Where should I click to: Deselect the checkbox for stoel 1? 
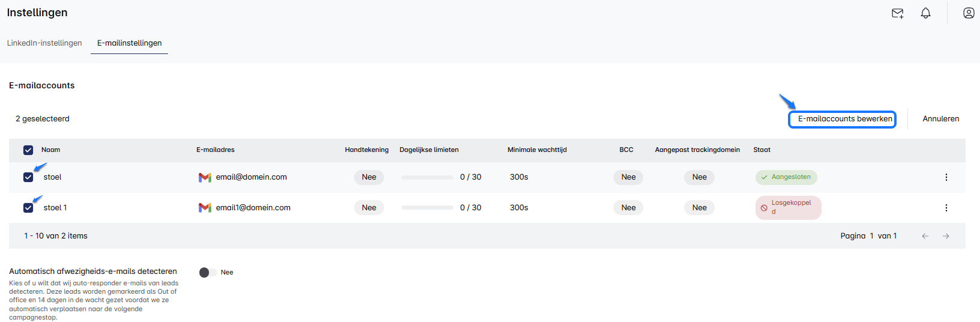click(28, 208)
